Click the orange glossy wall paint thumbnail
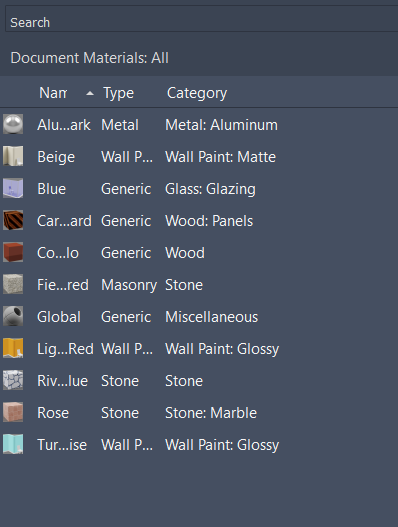The image size is (398, 527). tap(13, 348)
